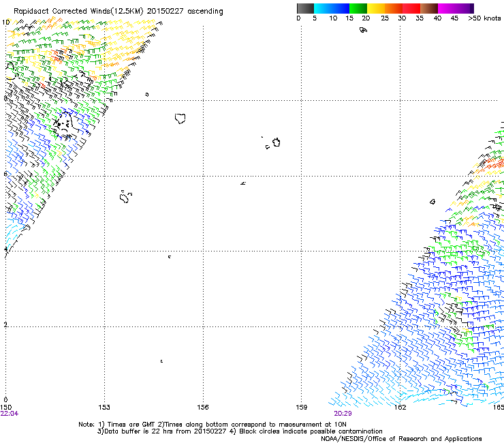The image size is (504, 443).
Task: Click the purple 22:04 time label
Action: [x=10, y=414]
